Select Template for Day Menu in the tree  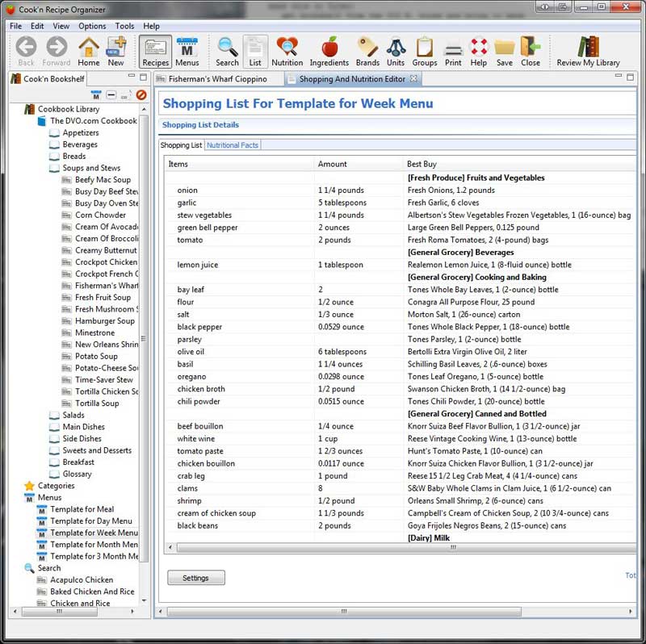tap(91, 521)
